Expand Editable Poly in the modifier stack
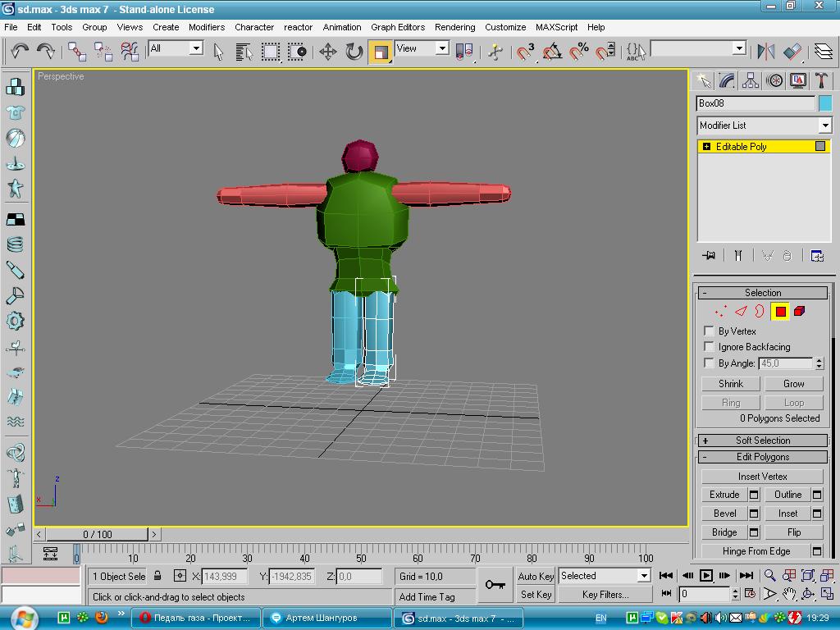Viewport: 840px width, 630px height. tap(706, 147)
